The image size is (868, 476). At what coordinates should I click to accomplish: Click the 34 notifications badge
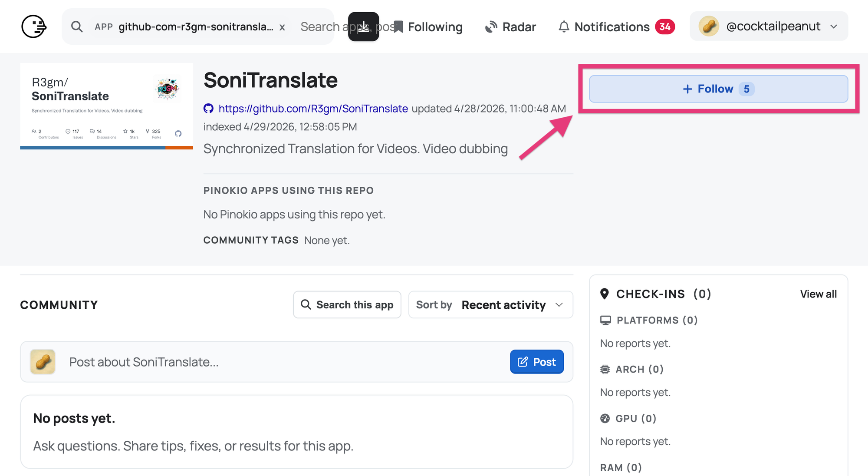pos(665,26)
